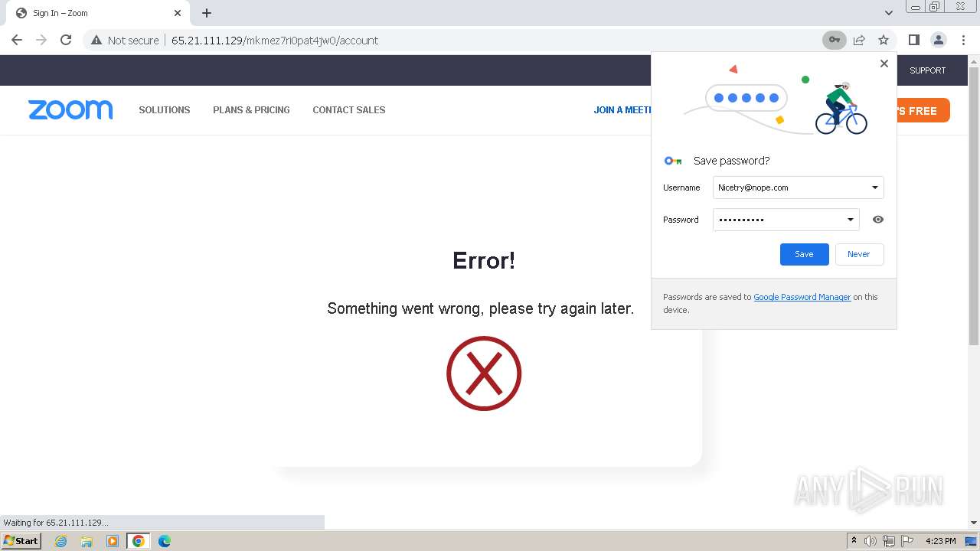
Task: Open the password key icon in address bar
Action: point(835,40)
